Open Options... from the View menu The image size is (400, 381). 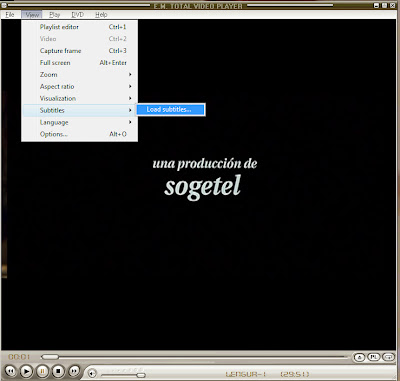click(80, 134)
